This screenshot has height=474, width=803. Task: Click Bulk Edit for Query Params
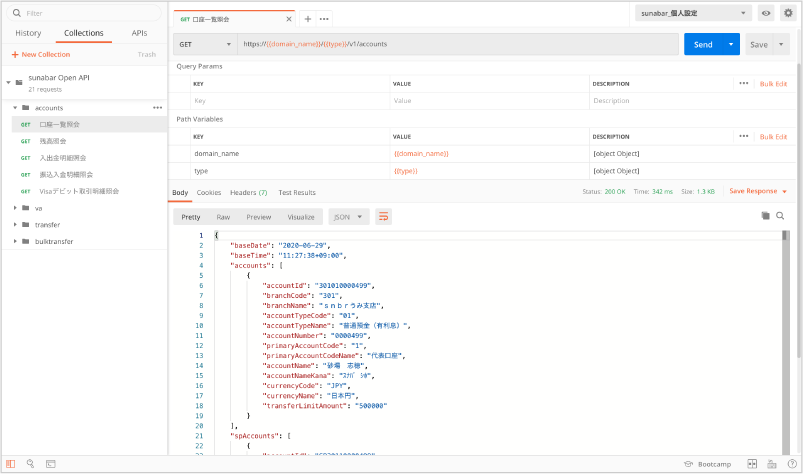point(773,83)
